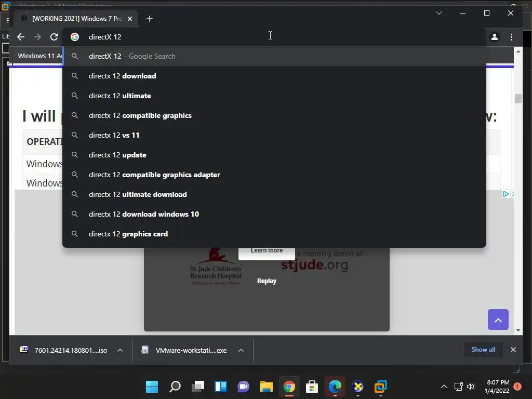Choose 'directx 12 download windows 10' suggestion
532x399 pixels.
click(x=274, y=214)
